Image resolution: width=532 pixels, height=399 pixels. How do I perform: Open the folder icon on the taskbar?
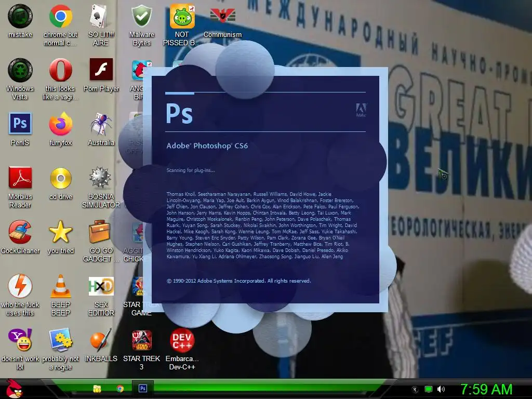[97, 389]
